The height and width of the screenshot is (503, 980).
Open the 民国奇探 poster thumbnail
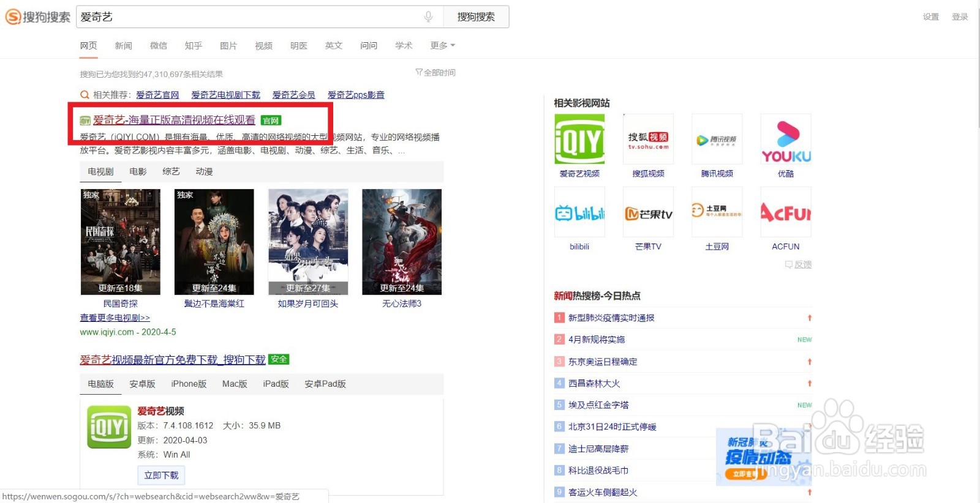(121, 242)
